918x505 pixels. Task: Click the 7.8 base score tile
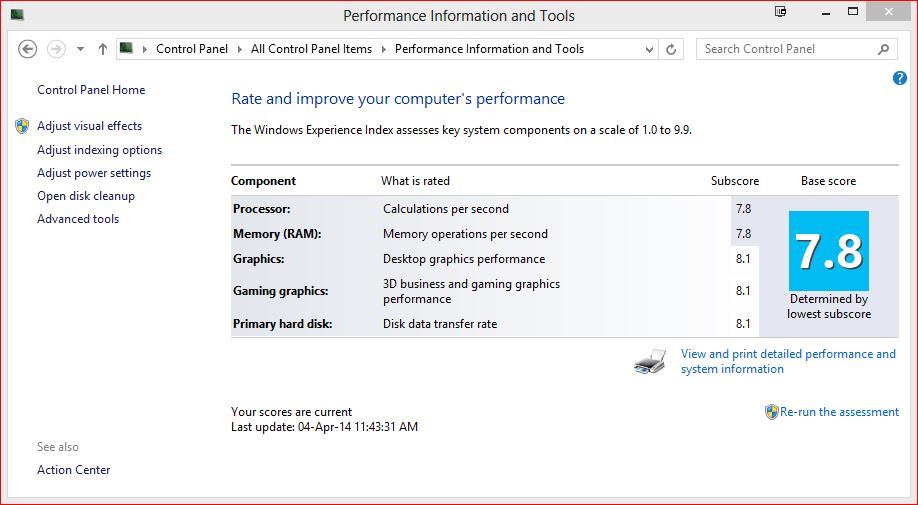[828, 251]
